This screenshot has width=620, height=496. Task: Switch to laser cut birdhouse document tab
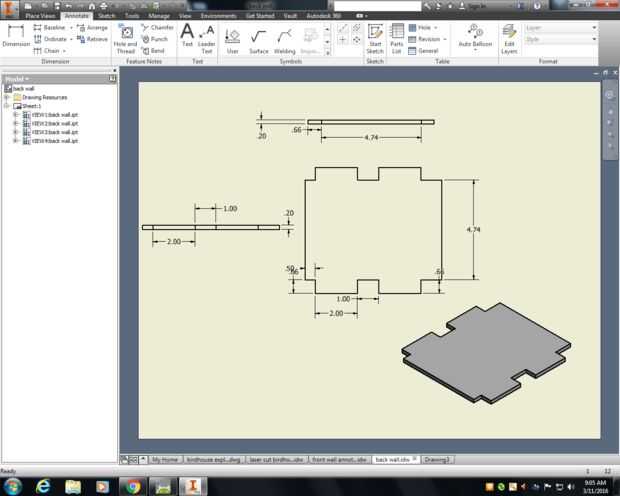pyautogui.click(x=276, y=459)
